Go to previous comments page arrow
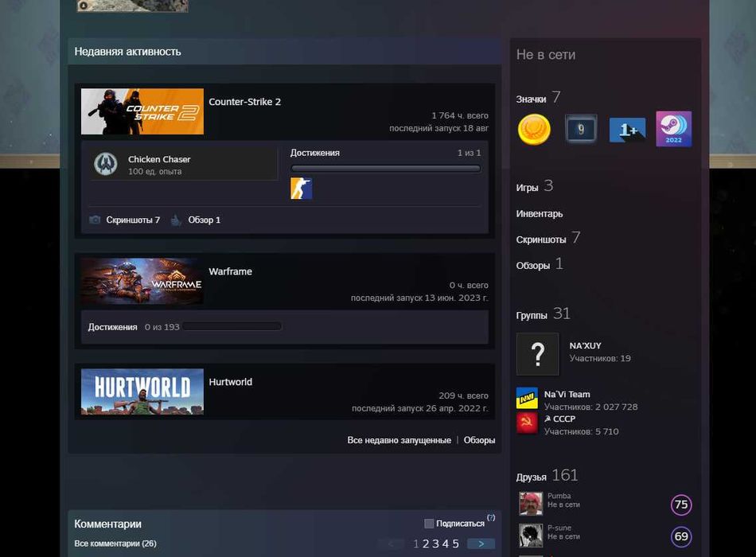Image resolution: width=756 pixels, height=557 pixels. 391,544
